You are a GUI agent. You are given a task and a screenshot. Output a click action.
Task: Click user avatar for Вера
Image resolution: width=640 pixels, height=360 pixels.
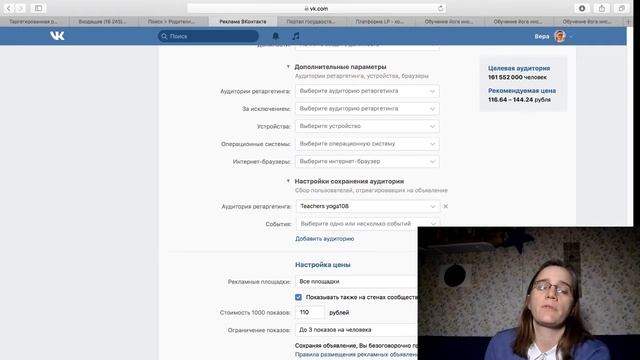[560, 36]
